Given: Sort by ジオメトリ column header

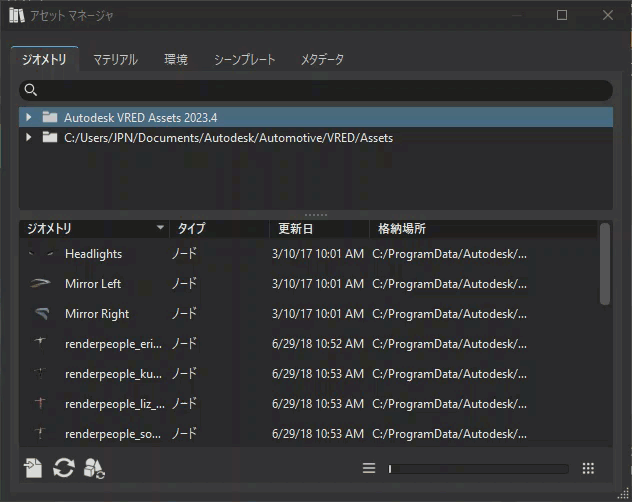Looking at the screenshot, I should [94, 229].
